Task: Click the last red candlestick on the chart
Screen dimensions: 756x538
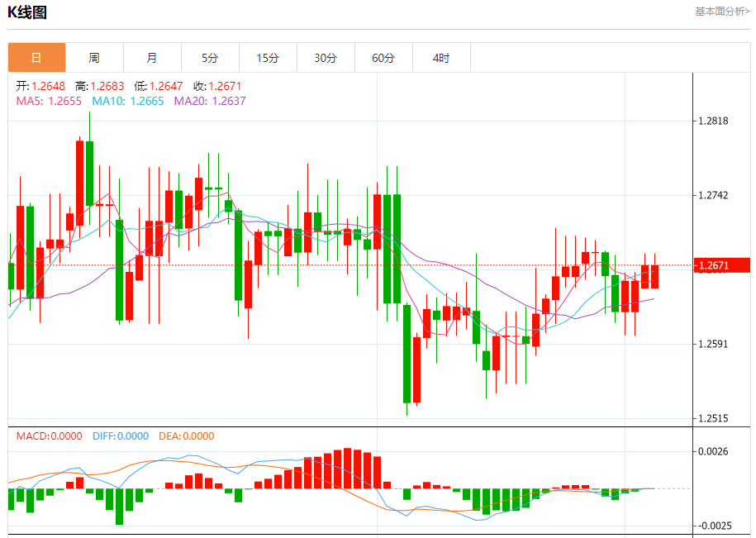Action: coord(654,276)
